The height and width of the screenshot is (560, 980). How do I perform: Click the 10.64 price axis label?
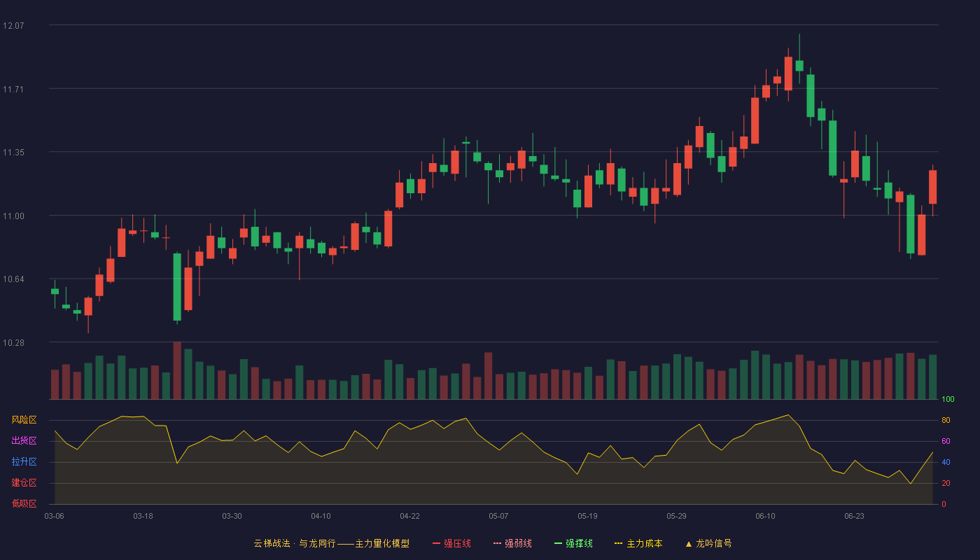click(13, 279)
